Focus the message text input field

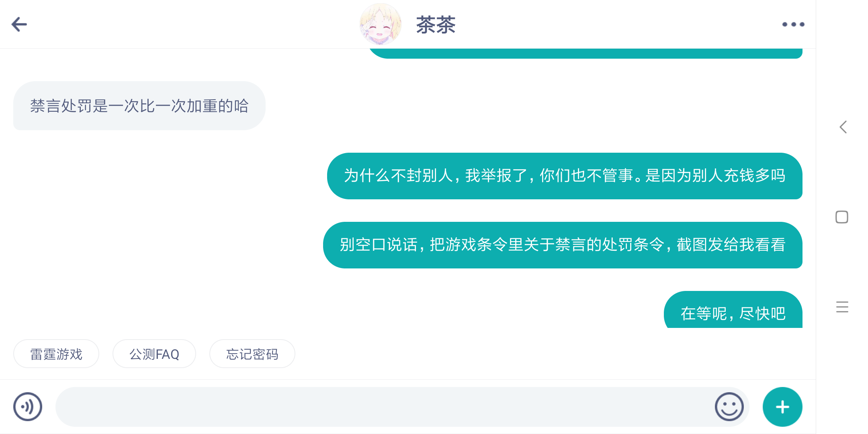(382, 407)
